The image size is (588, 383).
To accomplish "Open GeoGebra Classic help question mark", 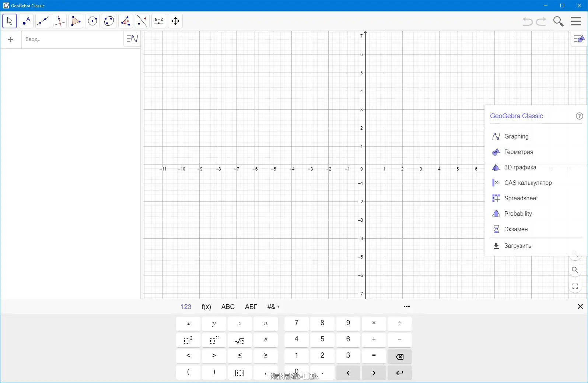I will coord(579,116).
